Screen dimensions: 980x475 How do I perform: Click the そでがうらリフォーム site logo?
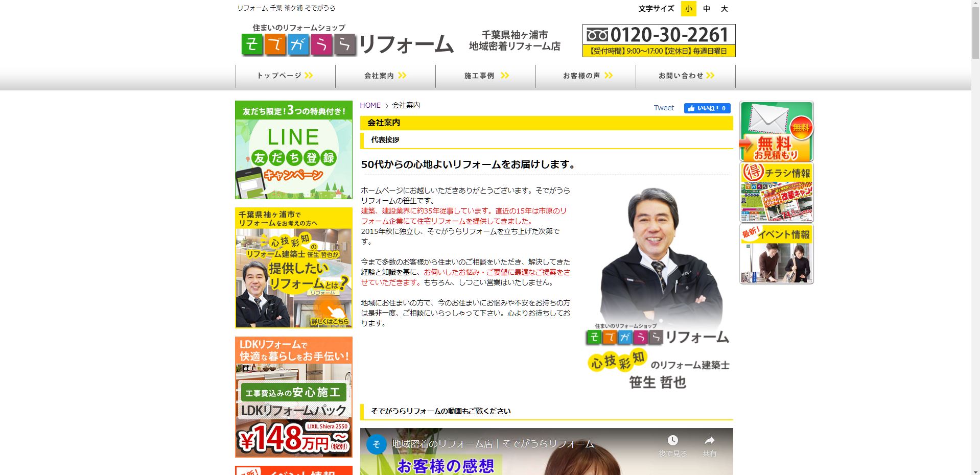347,40
